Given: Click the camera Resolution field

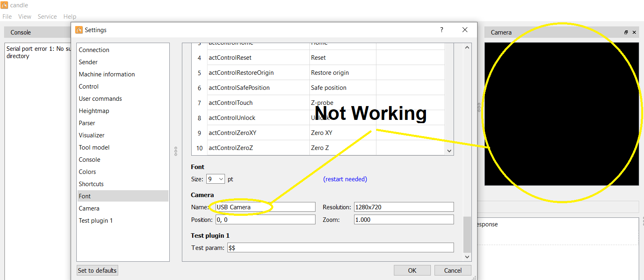Looking at the screenshot, I should 404,207.
